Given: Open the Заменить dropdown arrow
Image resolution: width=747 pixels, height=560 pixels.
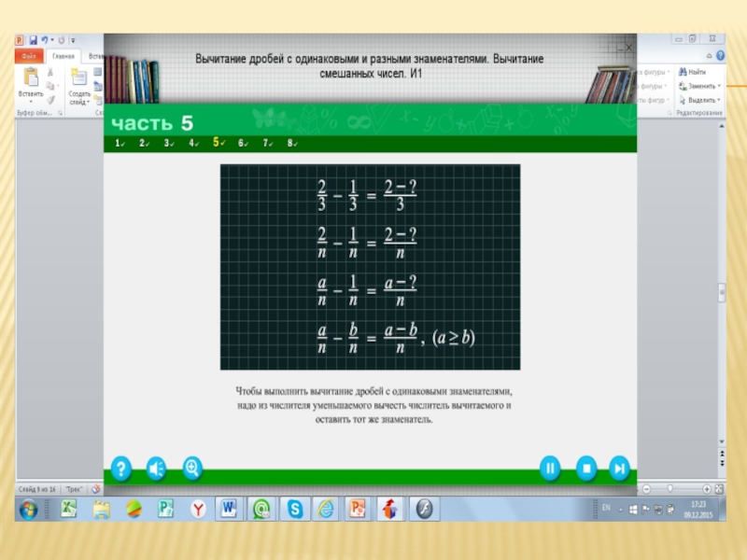Looking at the screenshot, I should tap(719, 86).
